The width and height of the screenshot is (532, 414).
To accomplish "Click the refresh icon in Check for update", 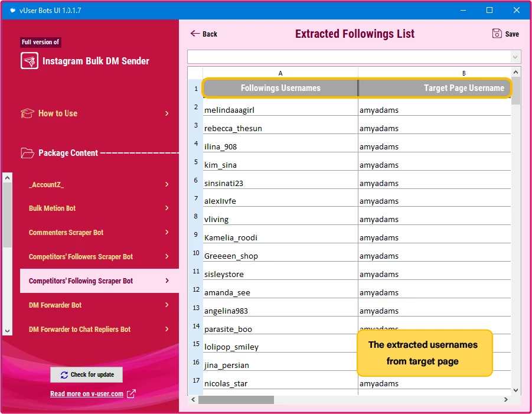I will tap(64, 375).
